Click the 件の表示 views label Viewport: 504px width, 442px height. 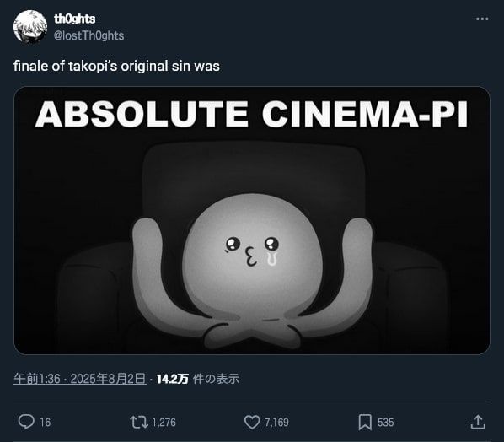[x=216, y=379]
